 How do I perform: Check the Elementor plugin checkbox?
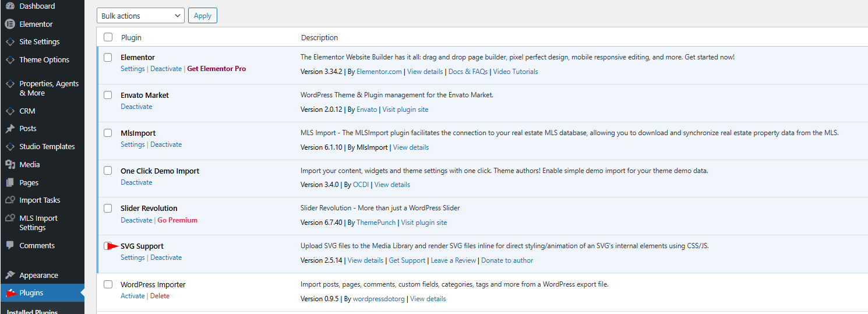[x=108, y=58]
